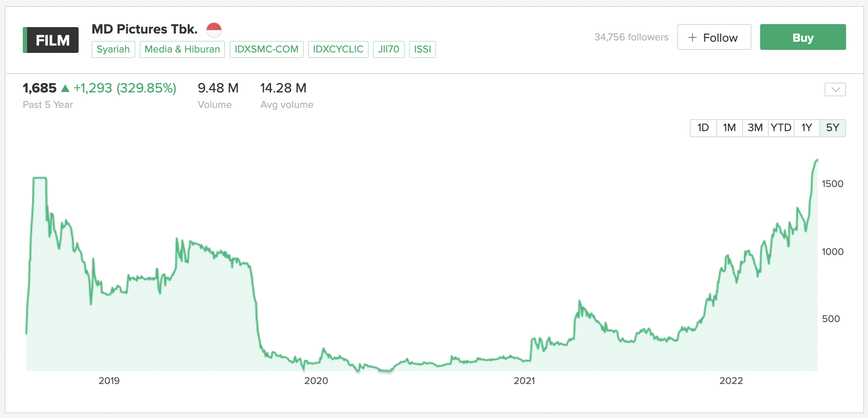The width and height of the screenshot is (868, 418).
Task: Switch chart to 1D timeframe
Action: (x=703, y=128)
